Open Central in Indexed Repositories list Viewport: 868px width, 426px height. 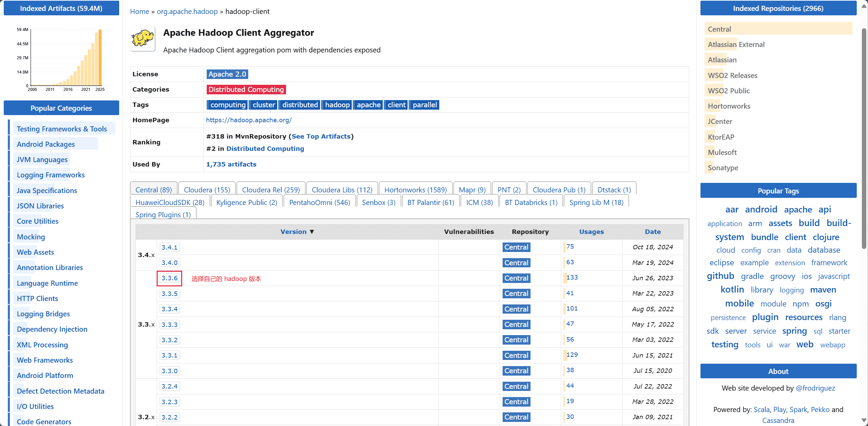click(719, 29)
